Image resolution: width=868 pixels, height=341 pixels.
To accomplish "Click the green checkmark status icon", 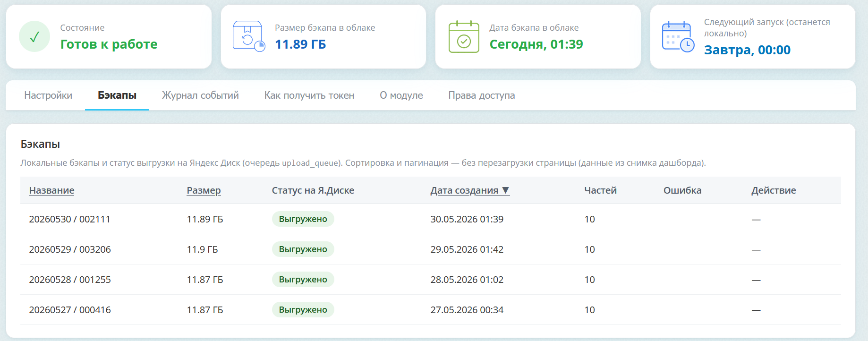I will pos(34,36).
